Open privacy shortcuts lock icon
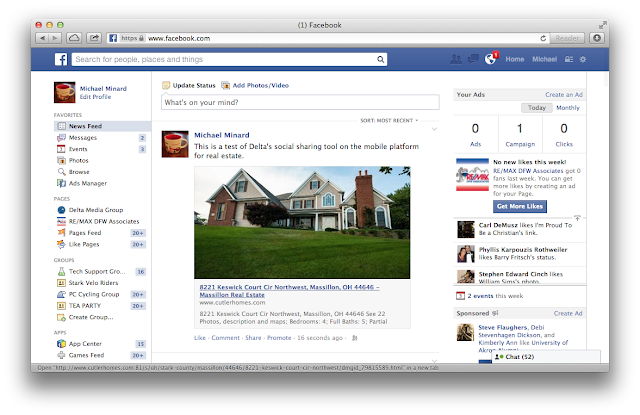 coord(569,60)
